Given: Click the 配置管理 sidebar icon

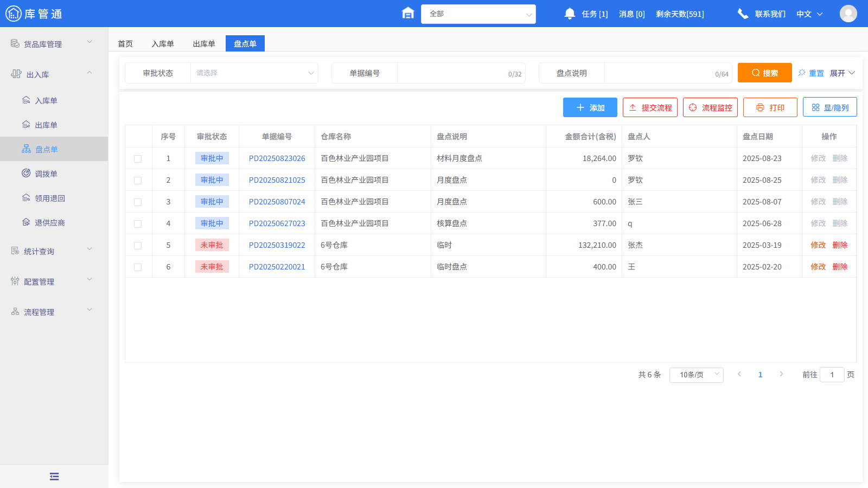Looking at the screenshot, I should (x=15, y=281).
